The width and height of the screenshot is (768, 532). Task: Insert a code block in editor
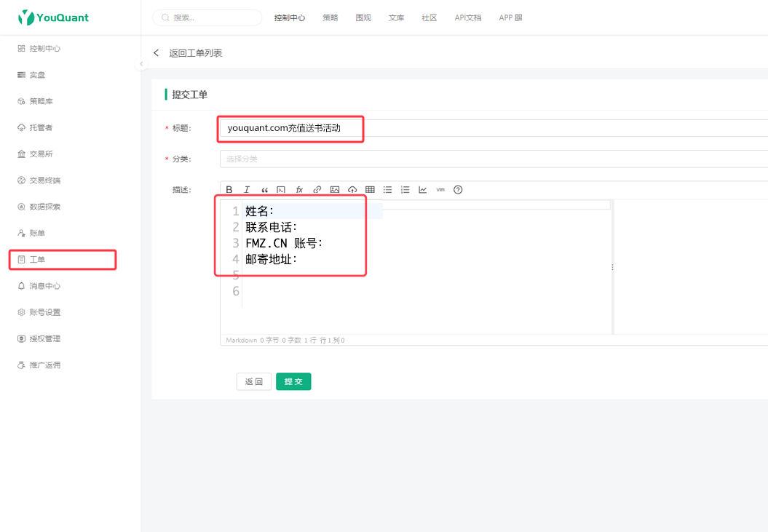click(281, 190)
